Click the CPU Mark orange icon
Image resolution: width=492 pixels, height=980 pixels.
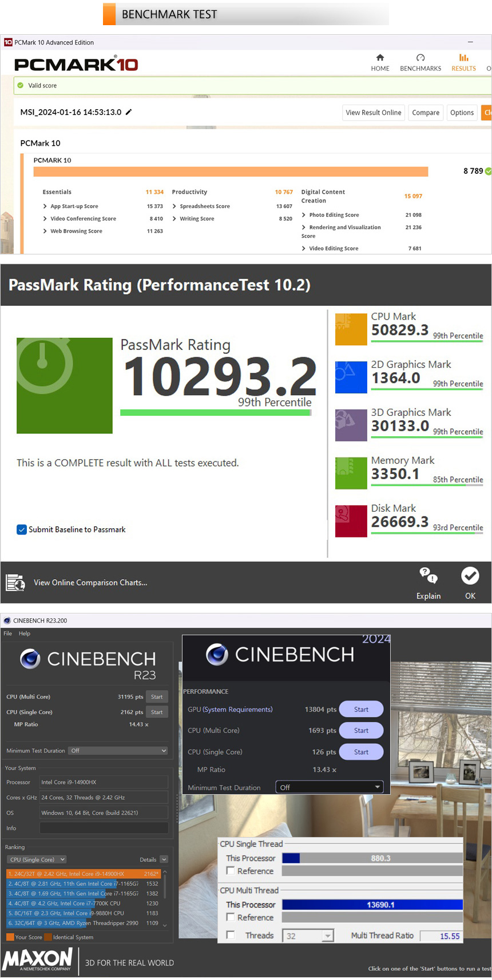tap(351, 329)
